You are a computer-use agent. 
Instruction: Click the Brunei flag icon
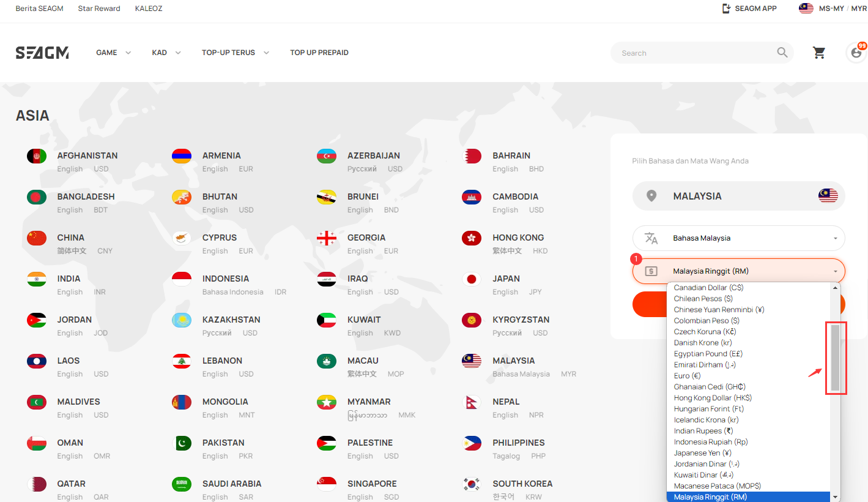pos(327,197)
